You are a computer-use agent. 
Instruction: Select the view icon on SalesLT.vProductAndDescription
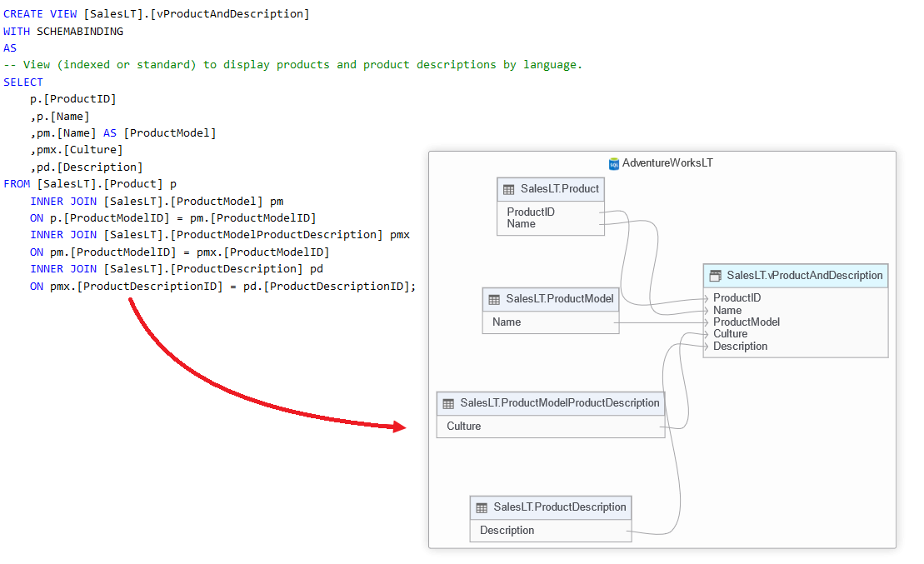pos(715,276)
